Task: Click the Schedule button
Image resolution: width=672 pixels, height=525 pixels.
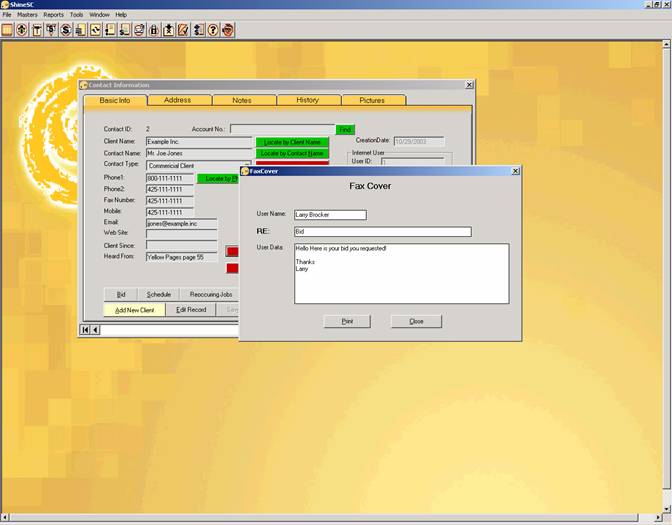Action: tap(159, 294)
